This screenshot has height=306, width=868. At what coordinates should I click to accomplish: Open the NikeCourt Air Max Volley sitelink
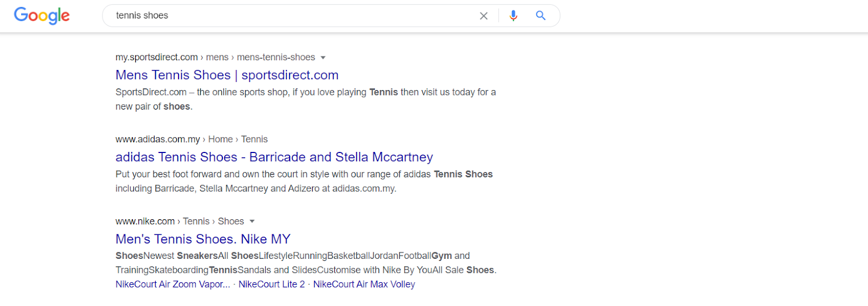click(364, 284)
